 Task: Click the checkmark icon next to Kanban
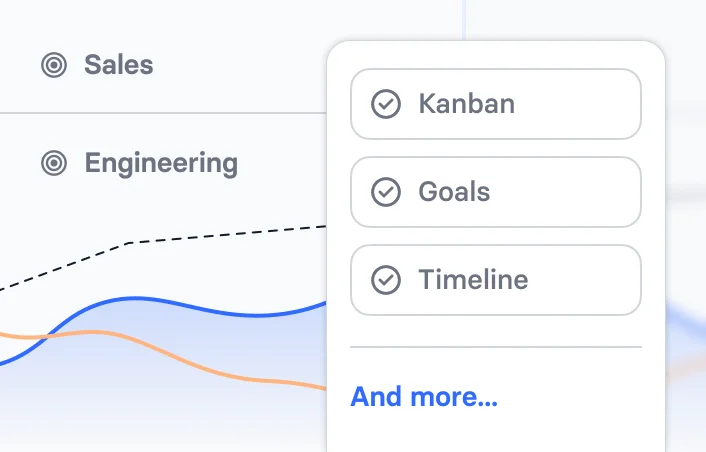pyautogui.click(x=386, y=104)
